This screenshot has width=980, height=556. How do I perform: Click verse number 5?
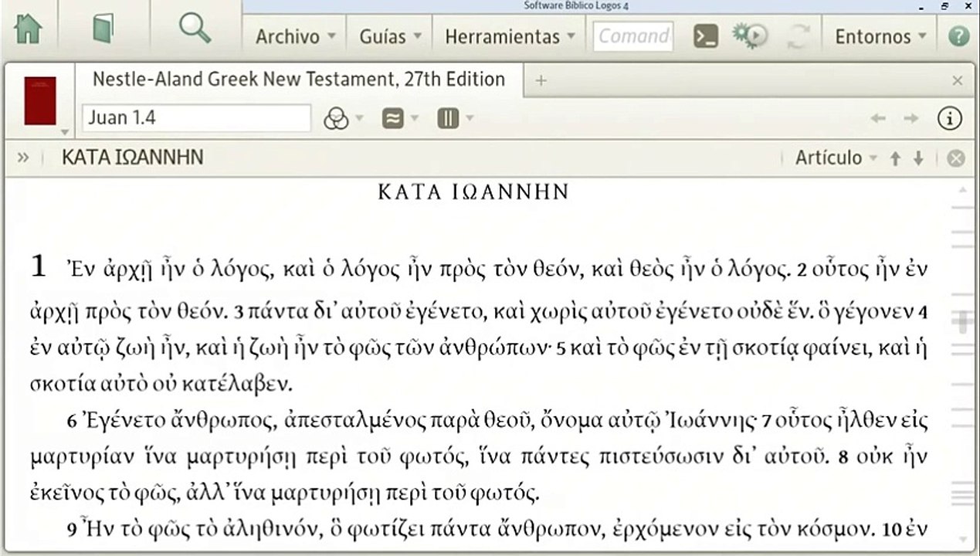coord(561,349)
